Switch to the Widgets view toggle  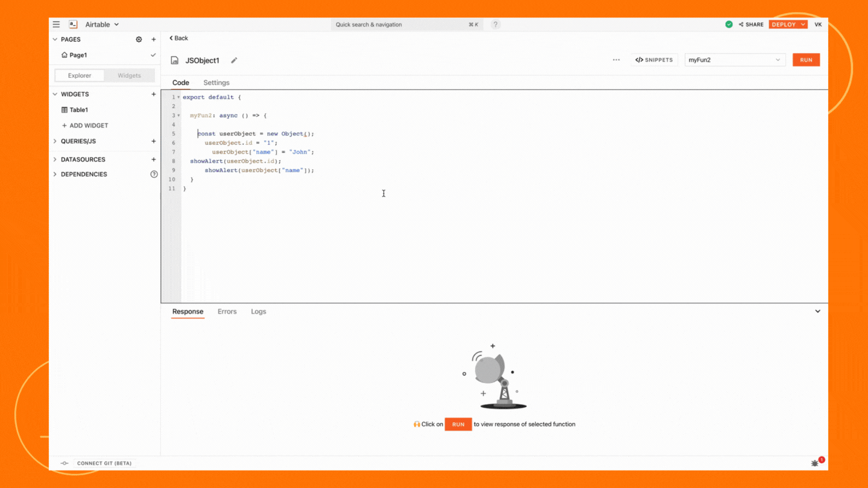[x=129, y=76]
